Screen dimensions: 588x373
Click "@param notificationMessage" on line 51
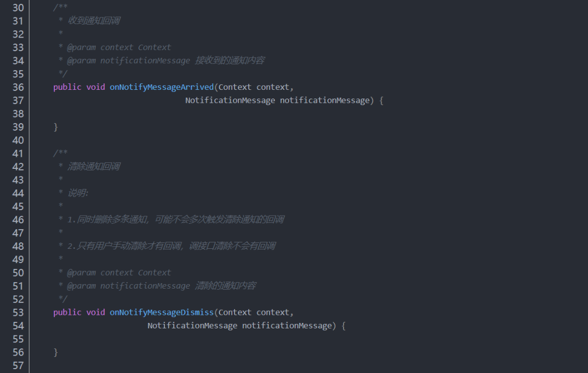pos(128,286)
